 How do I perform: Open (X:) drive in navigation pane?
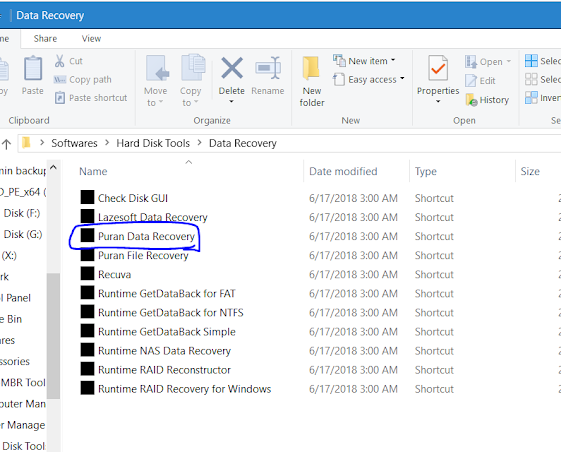click(9, 256)
